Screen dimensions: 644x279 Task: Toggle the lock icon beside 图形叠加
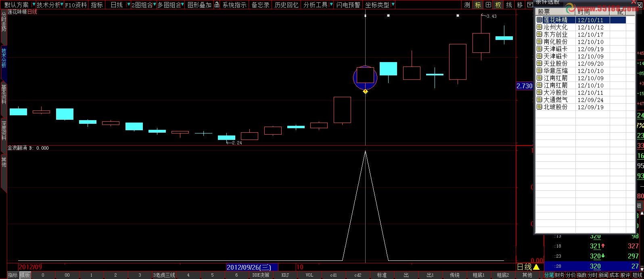tap(217, 5)
